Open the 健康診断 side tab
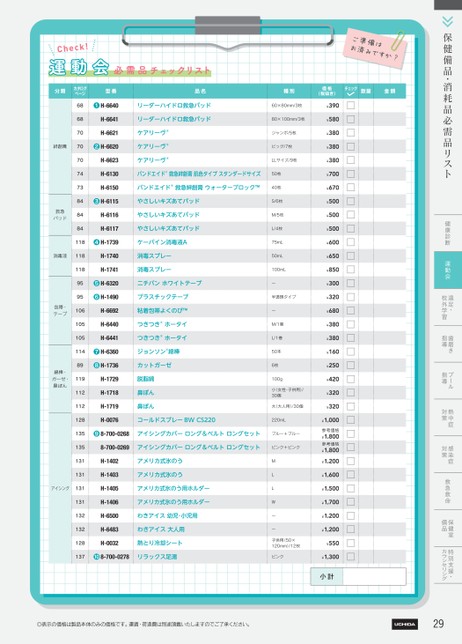 [448, 233]
